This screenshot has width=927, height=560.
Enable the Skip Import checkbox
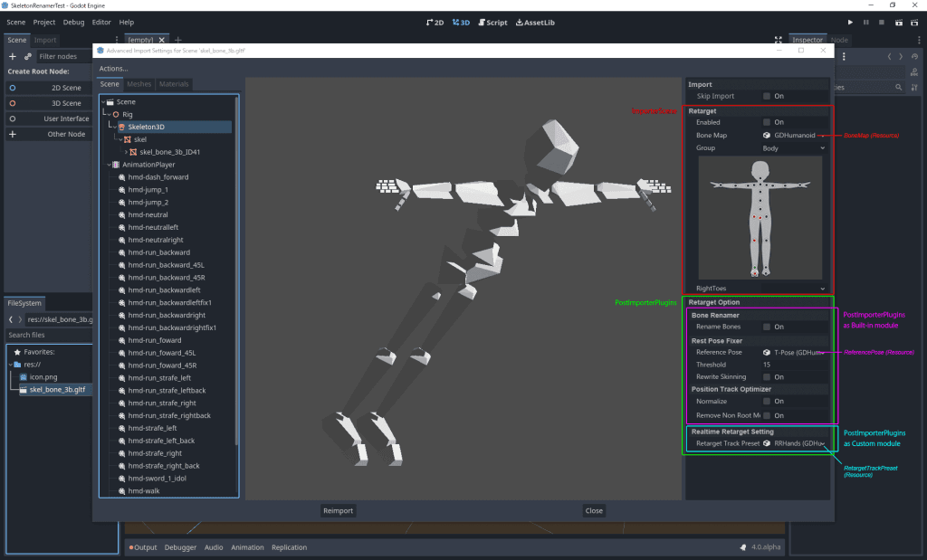pos(767,96)
